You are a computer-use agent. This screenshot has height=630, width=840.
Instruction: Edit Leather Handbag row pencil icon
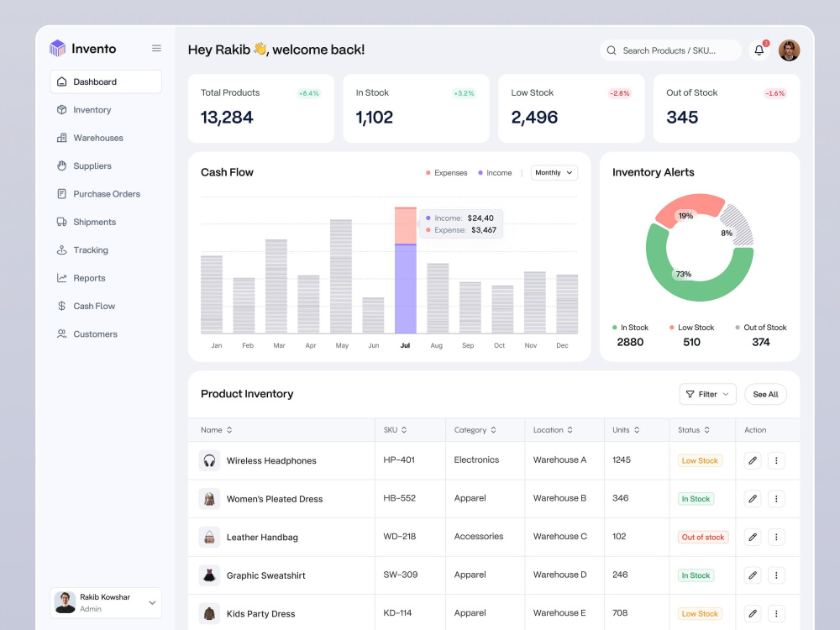753,538
